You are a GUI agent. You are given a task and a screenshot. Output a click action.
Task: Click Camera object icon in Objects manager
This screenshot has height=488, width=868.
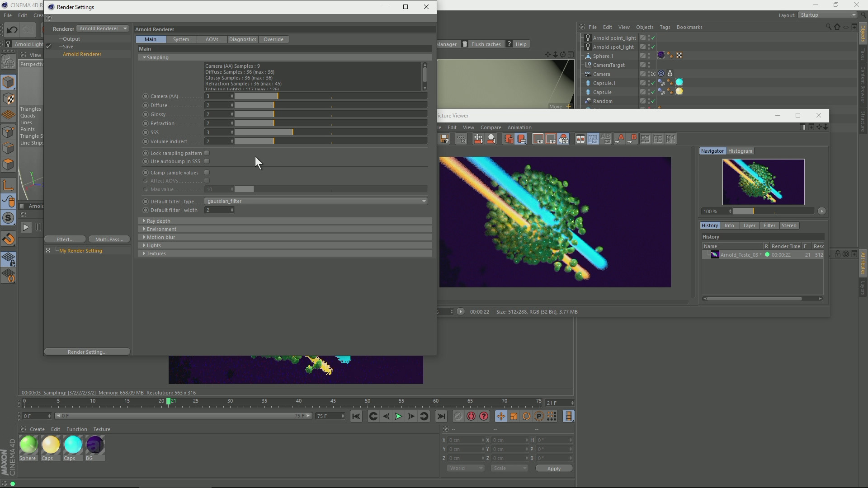point(588,74)
